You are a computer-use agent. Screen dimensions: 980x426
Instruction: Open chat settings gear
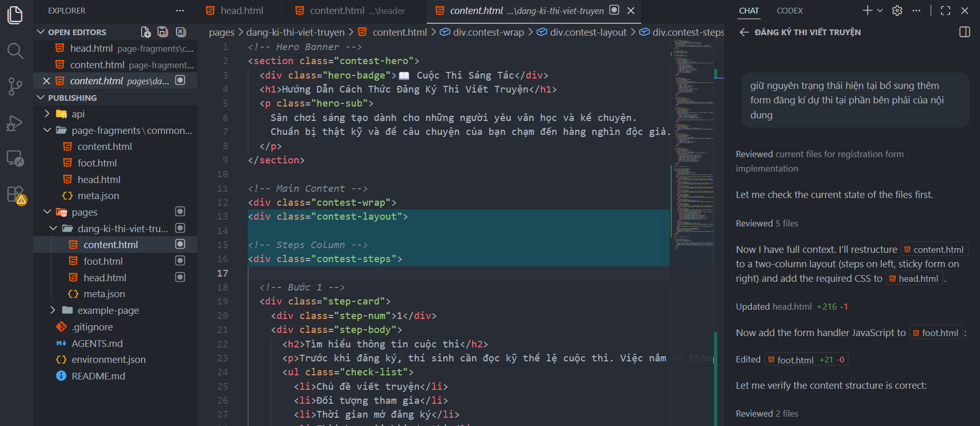point(897,10)
